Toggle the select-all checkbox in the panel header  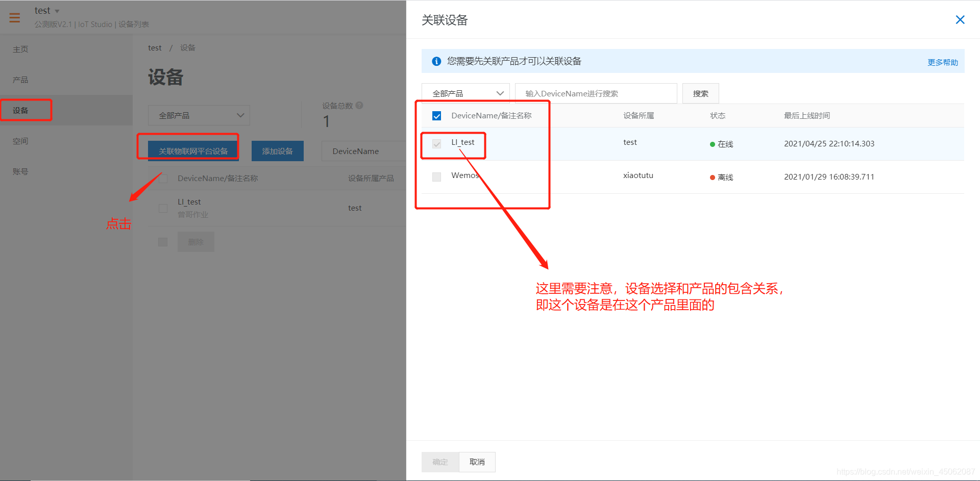[x=436, y=116]
